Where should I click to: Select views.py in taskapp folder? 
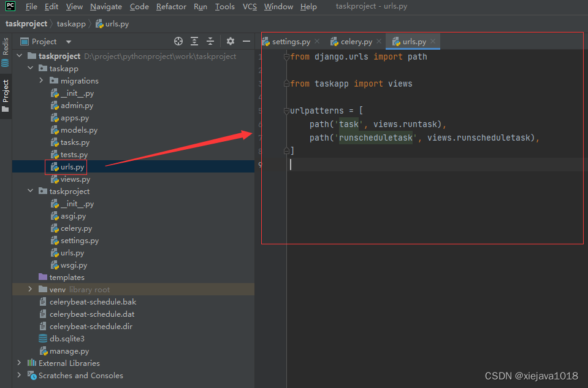coord(75,179)
